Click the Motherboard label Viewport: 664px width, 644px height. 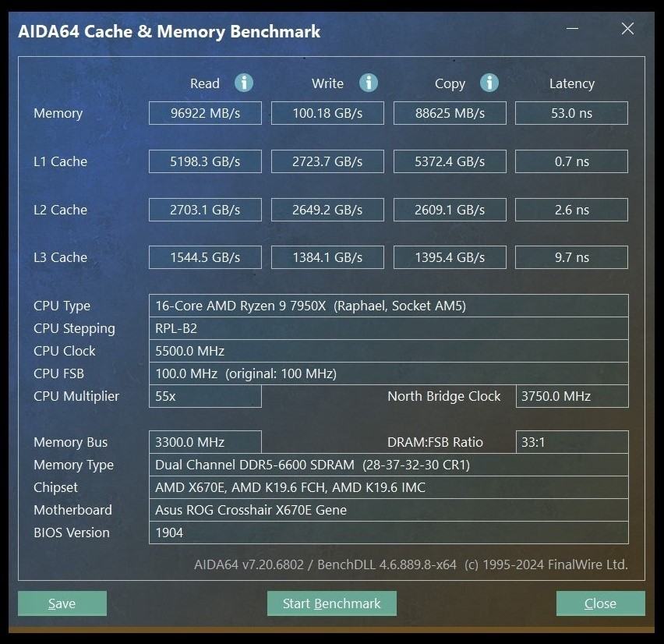tap(72, 510)
